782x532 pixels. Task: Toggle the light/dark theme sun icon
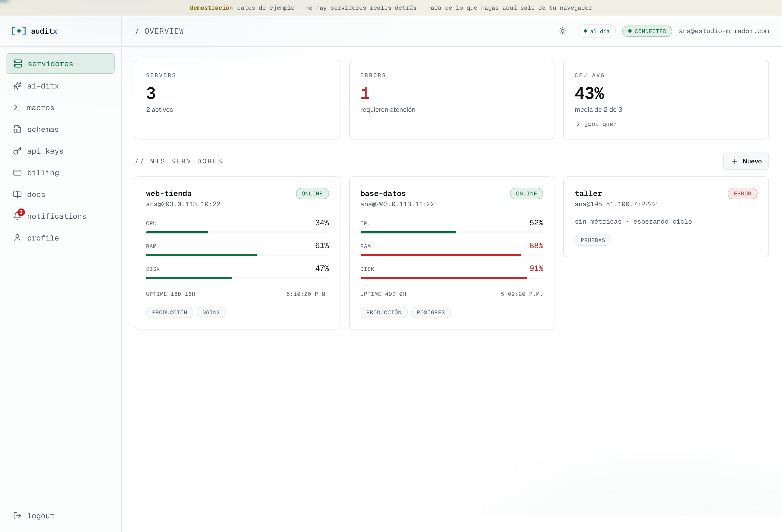pyautogui.click(x=562, y=31)
